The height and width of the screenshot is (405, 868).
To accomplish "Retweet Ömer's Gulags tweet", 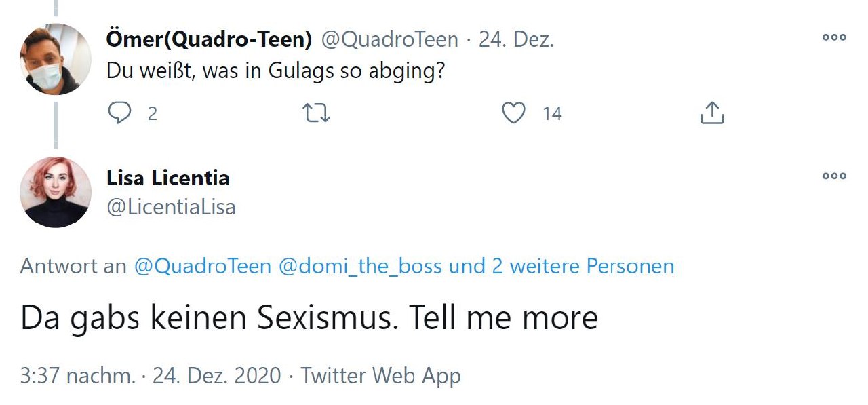I will [x=317, y=113].
